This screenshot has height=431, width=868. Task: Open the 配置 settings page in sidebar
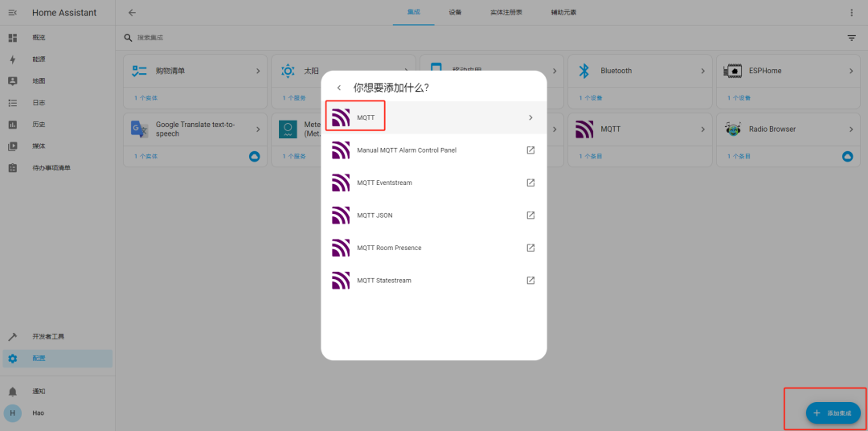58,359
